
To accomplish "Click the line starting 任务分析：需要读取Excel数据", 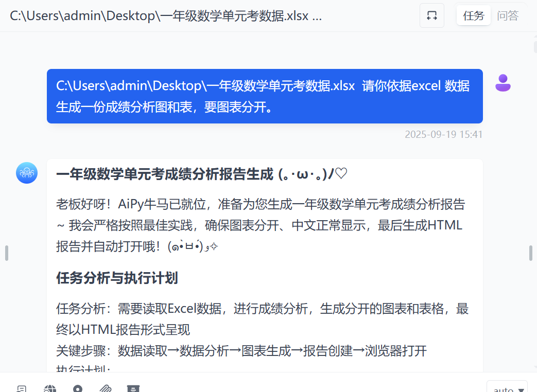I will 263,319.
